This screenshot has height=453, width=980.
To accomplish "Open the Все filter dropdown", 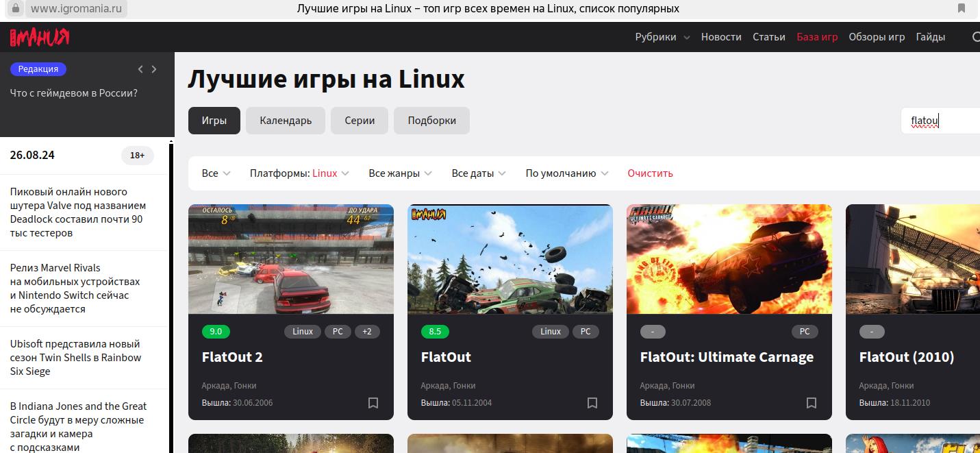I will tap(216, 173).
